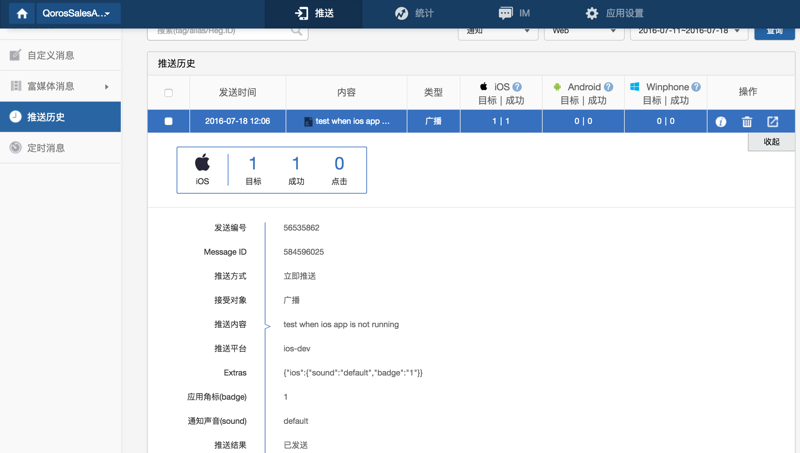Screen dimensions: 800x453
Task: Toggle the checkbox for the 2016-07-18 12:06 row
Action: point(168,121)
